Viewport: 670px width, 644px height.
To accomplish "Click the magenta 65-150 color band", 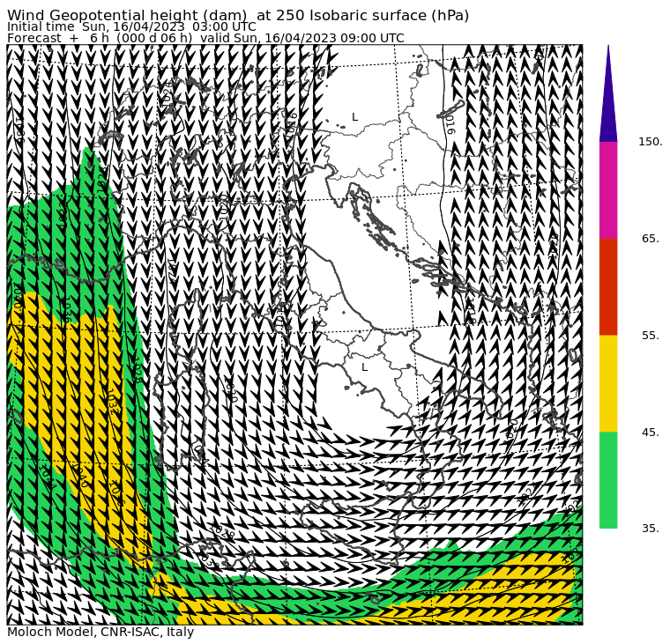I will (608, 190).
